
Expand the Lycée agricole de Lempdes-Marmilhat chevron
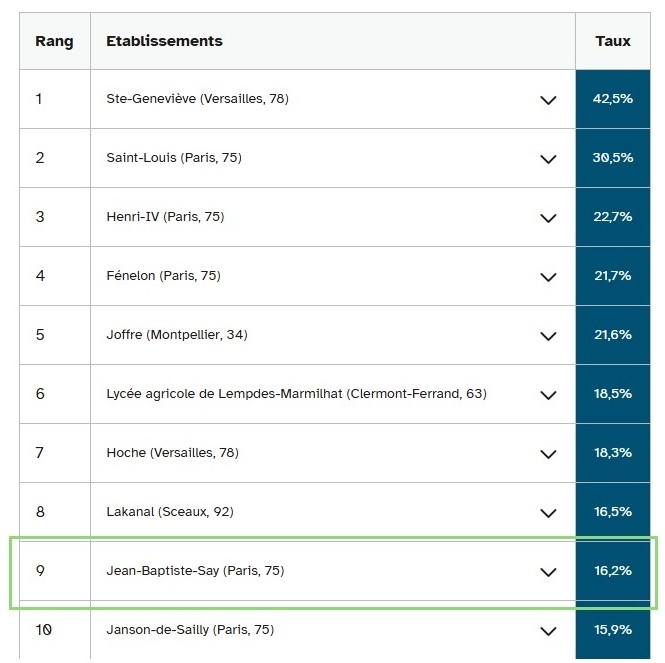pyautogui.click(x=547, y=395)
